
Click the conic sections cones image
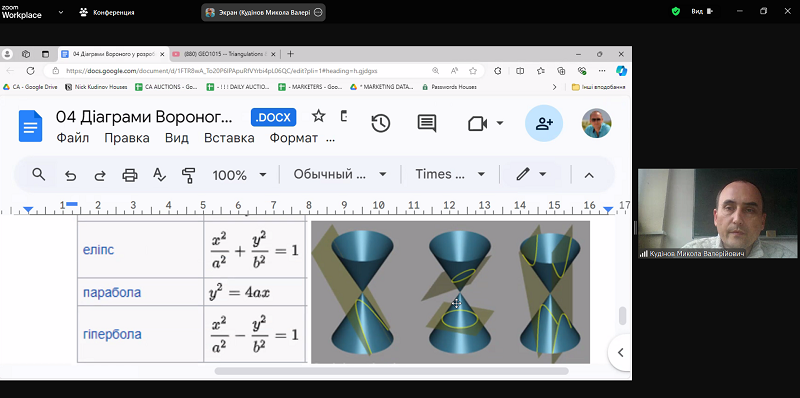tap(451, 292)
